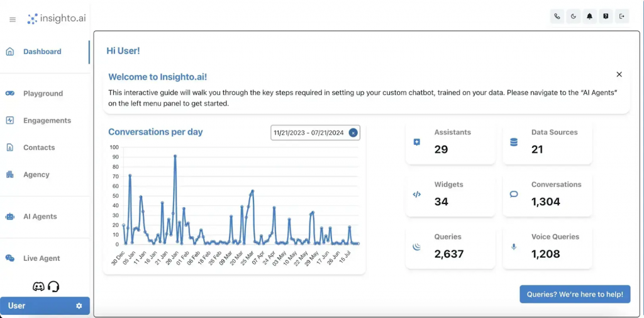The height and width of the screenshot is (318, 644).
Task: Click the Contacts card icon
Action: [x=10, y=147]
